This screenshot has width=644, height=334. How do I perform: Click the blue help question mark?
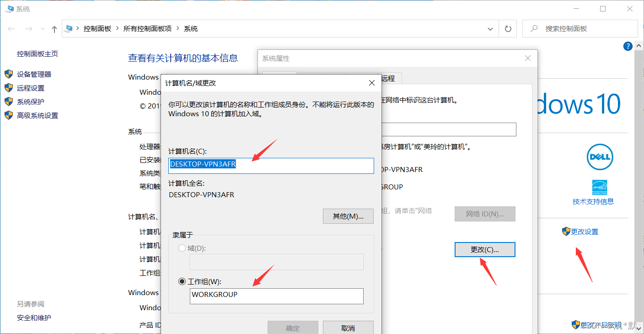pos(628,46)
